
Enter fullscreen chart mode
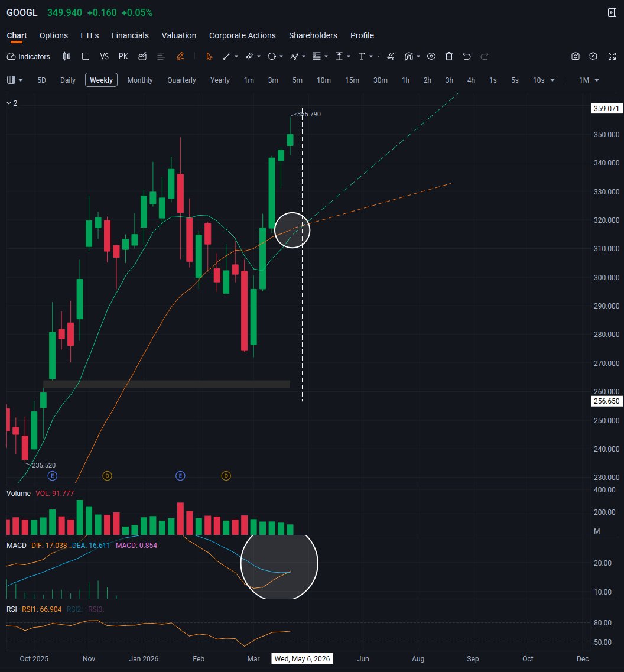(x=612, y=57)
